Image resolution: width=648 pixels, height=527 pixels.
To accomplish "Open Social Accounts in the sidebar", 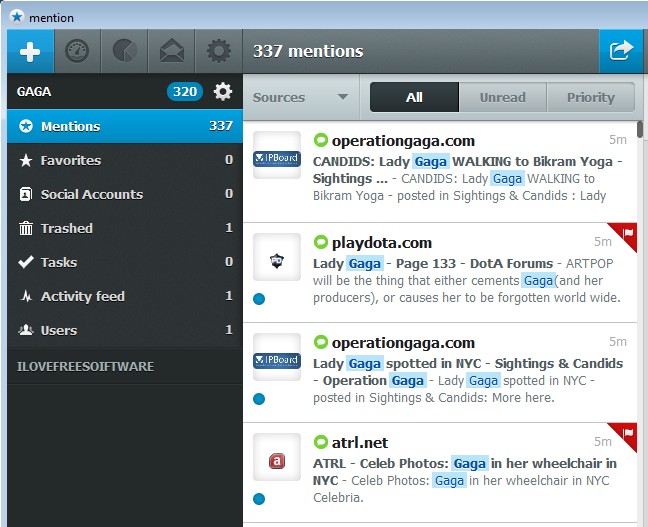I will [125, 194].
